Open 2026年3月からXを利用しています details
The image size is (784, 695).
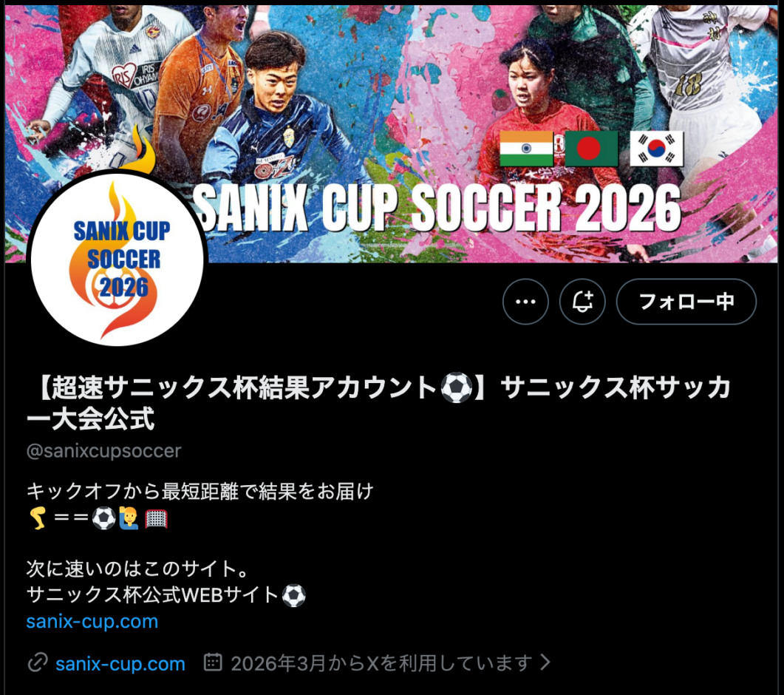(x=381, y=663)
